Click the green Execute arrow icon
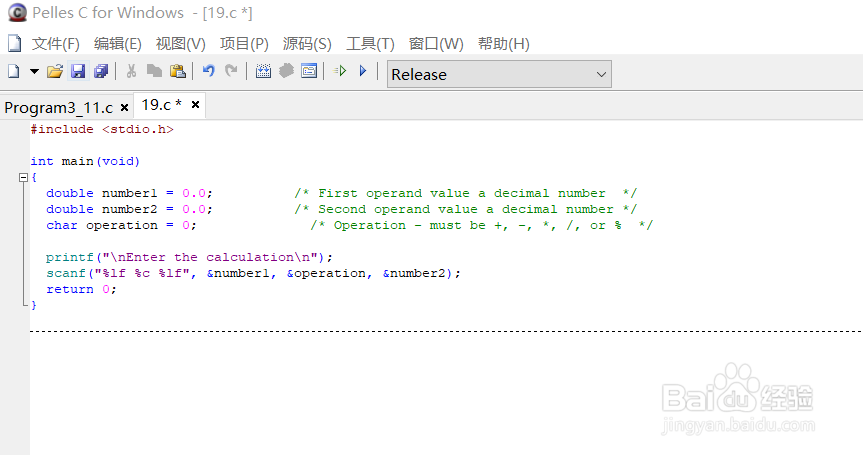863x455 pixels. click(340, 71)
